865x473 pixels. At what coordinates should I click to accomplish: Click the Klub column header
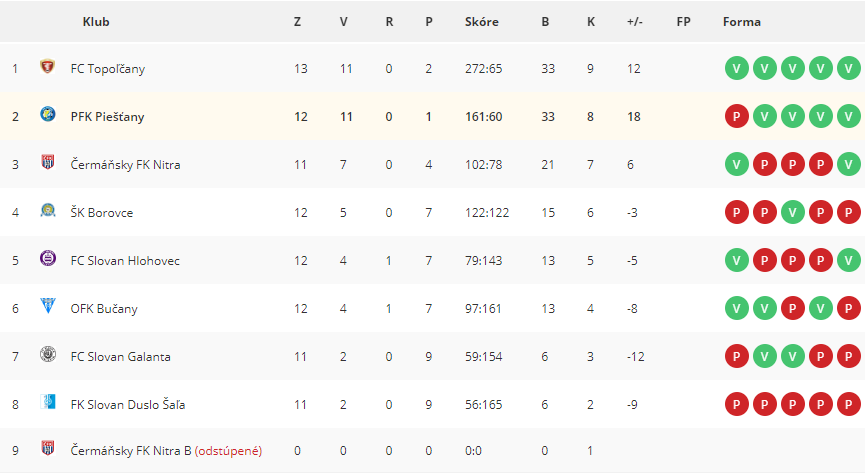point(96,22)
